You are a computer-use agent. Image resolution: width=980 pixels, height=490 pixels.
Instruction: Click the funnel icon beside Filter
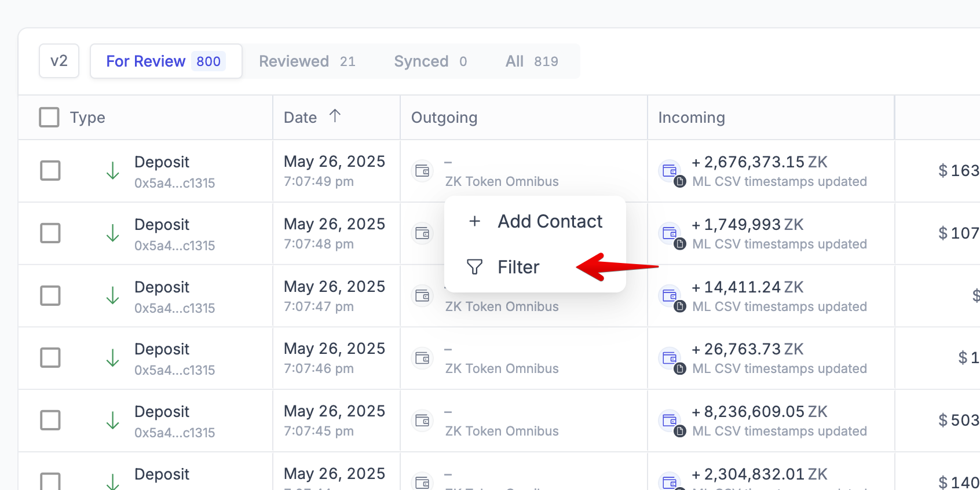click(474, 267)
